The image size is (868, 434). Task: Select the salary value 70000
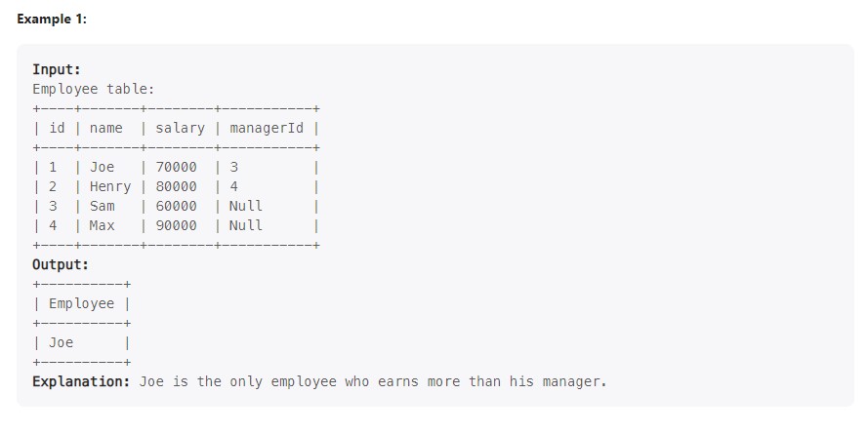(176, 167)
